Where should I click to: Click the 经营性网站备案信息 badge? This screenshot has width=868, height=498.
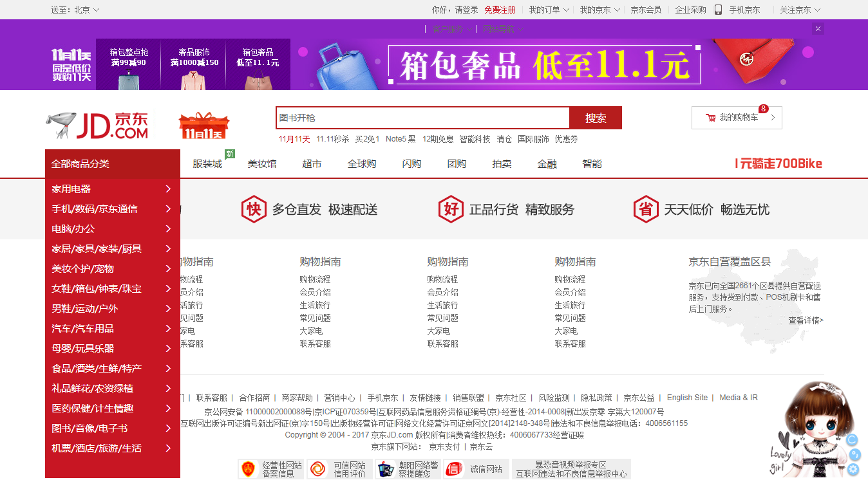(271, 469)
